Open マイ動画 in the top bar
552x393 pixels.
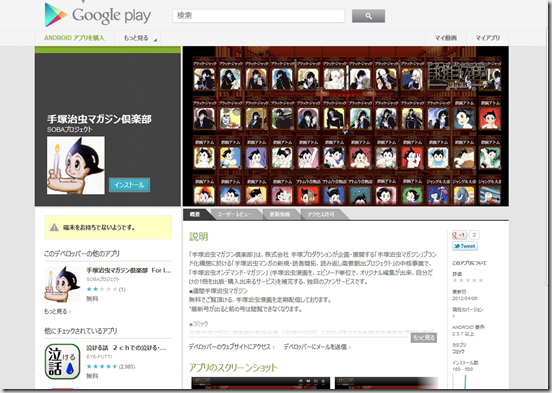(x=446, y=38)
